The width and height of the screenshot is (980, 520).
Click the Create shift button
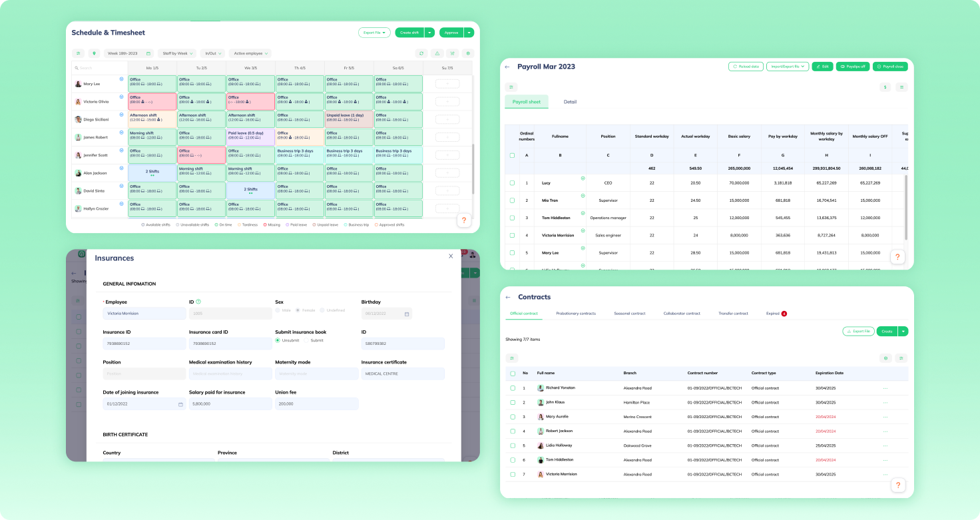point(409,32)
